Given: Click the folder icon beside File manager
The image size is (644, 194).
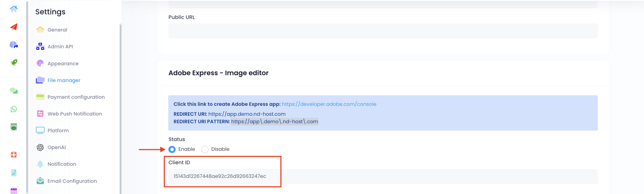Looking at the screenshot, I should coord(40,80).
